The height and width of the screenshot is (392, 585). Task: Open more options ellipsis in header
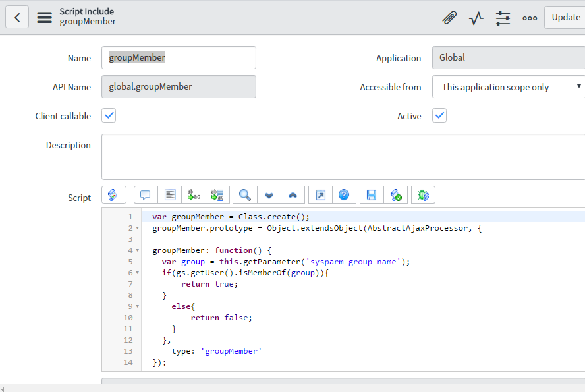[530, 18]
